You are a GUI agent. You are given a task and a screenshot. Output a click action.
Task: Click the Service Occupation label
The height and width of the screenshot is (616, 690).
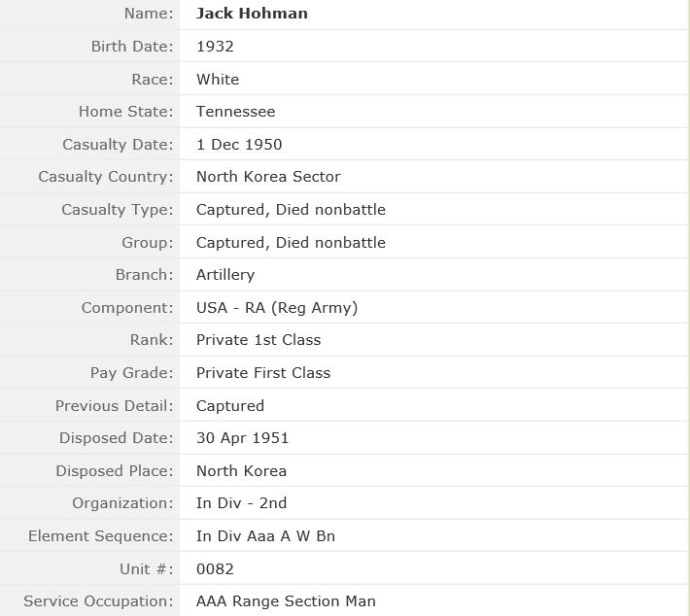click(99, 601)
